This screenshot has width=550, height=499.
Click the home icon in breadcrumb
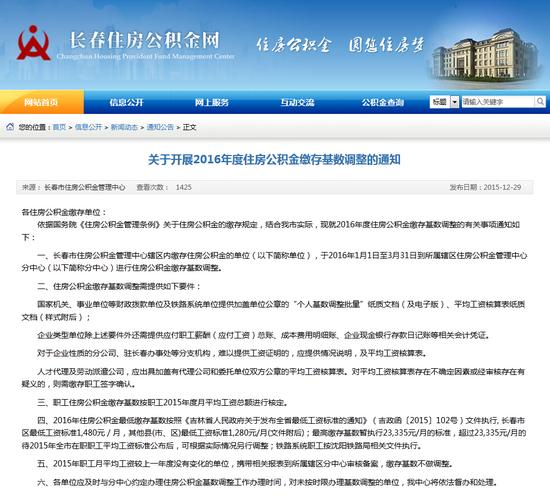10,127
